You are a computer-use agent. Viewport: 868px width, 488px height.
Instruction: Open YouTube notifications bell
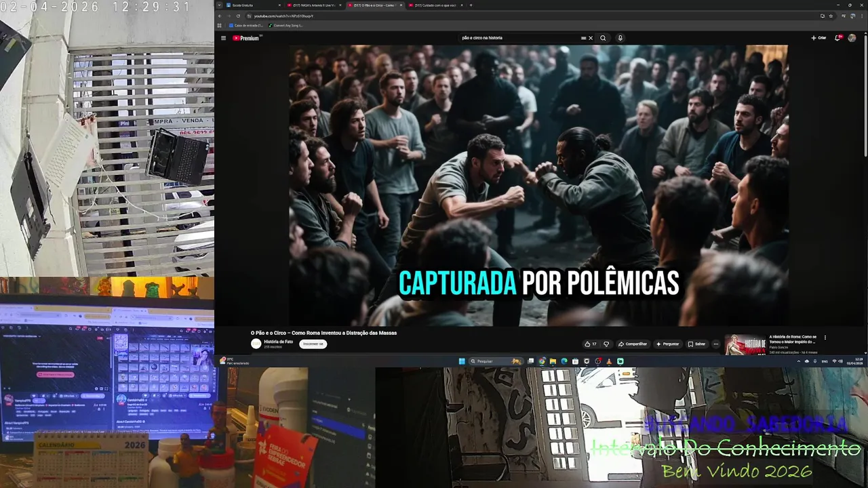[837, 38]
